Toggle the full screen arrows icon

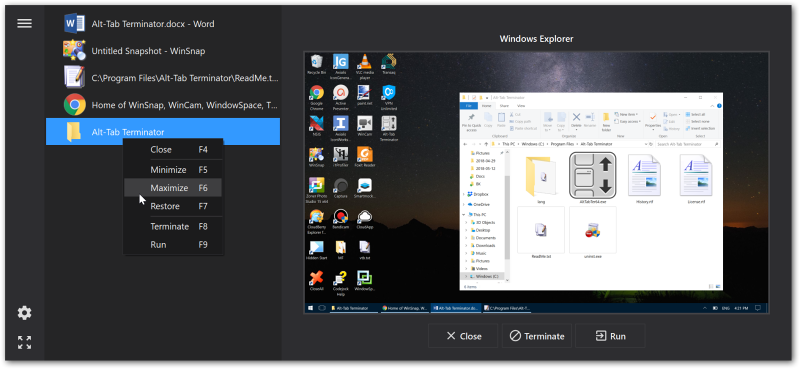point(24,342)
